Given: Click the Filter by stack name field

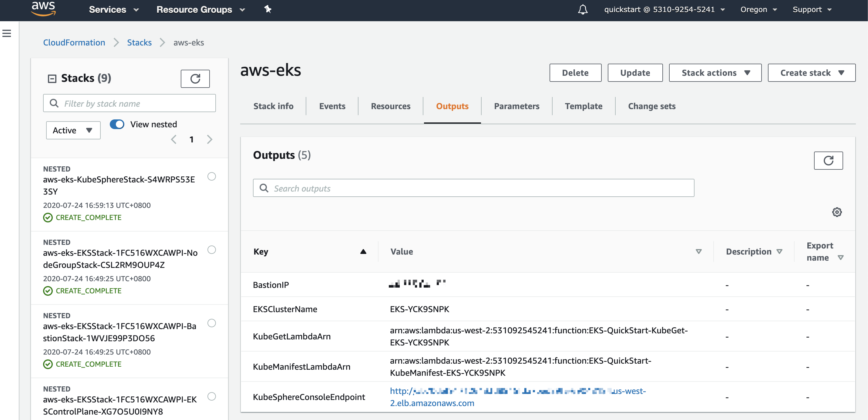Looking at the screenshot, I should (130, 103).
